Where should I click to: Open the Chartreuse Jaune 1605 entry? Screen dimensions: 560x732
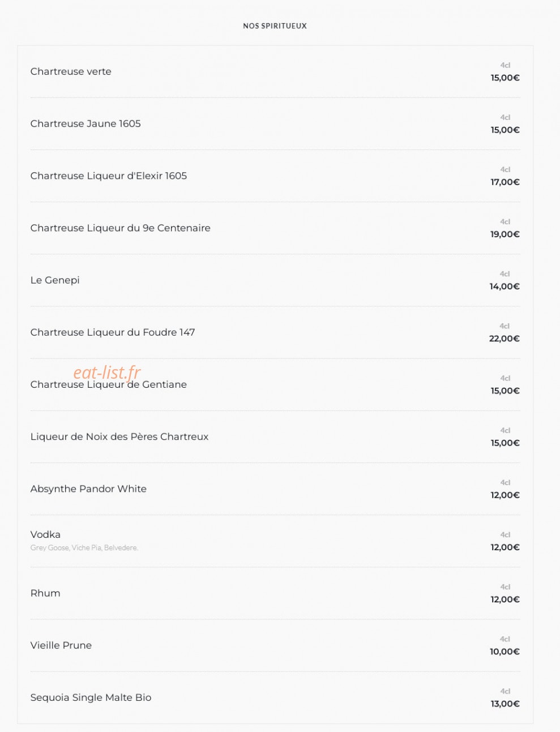tap(86, 123)
